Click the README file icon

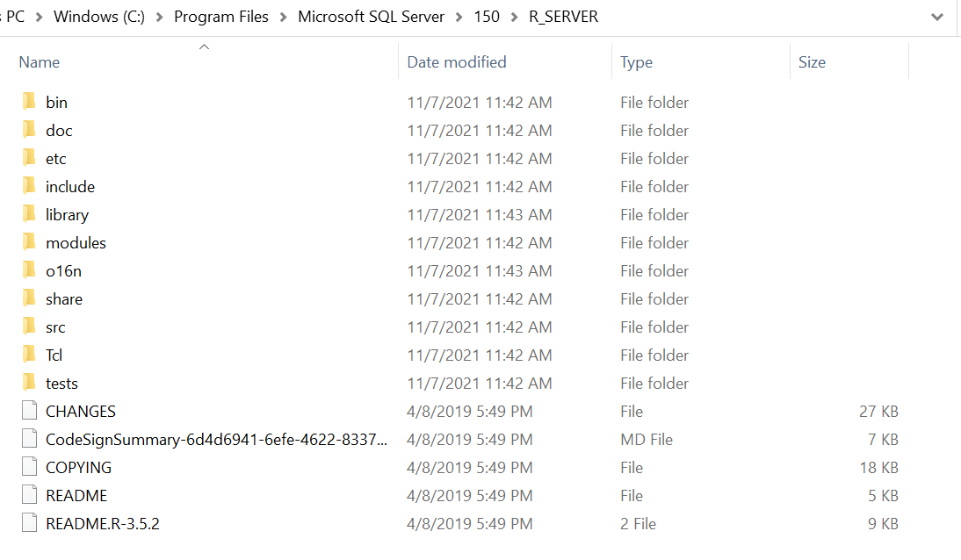click(x=29, y=495)
